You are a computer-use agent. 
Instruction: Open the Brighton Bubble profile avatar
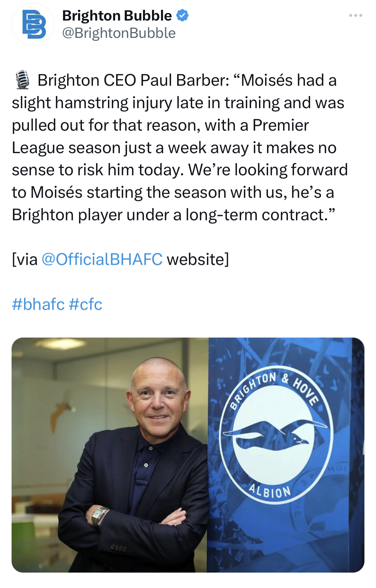click(x=33, y=24)
